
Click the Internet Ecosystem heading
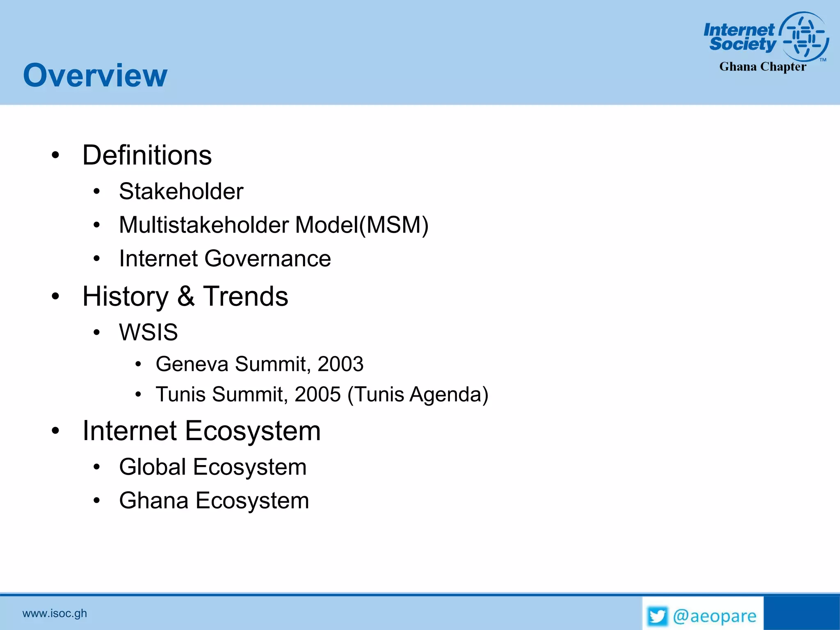point(201,431)
